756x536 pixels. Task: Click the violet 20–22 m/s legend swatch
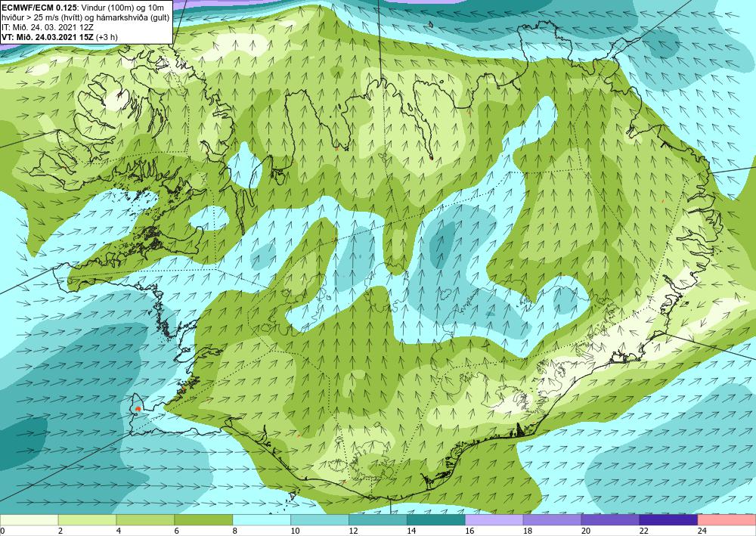click(610, 520)
